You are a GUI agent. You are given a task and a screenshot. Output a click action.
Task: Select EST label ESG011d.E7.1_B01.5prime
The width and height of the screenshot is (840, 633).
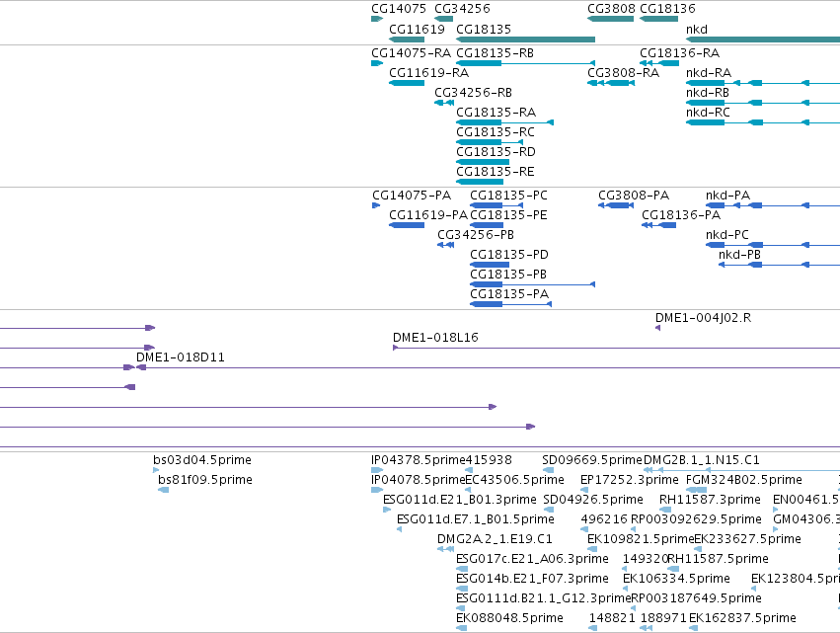tap(475, 519)
